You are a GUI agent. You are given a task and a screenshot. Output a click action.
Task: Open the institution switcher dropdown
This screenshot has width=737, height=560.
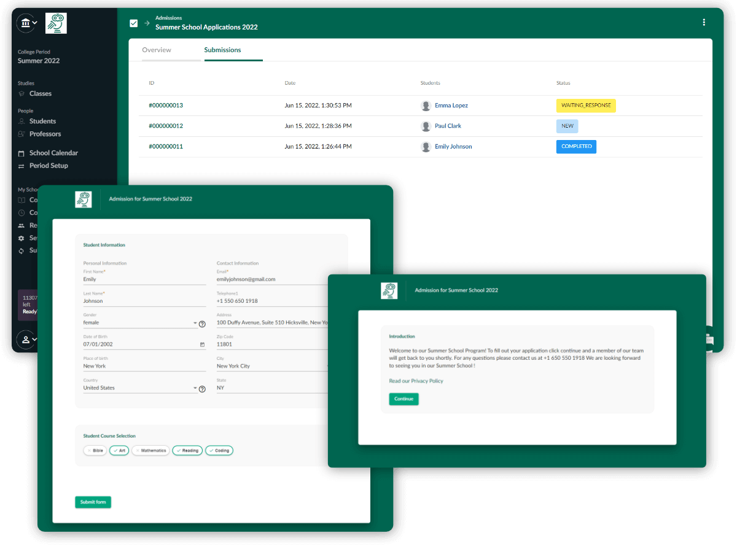pos(27,23)
